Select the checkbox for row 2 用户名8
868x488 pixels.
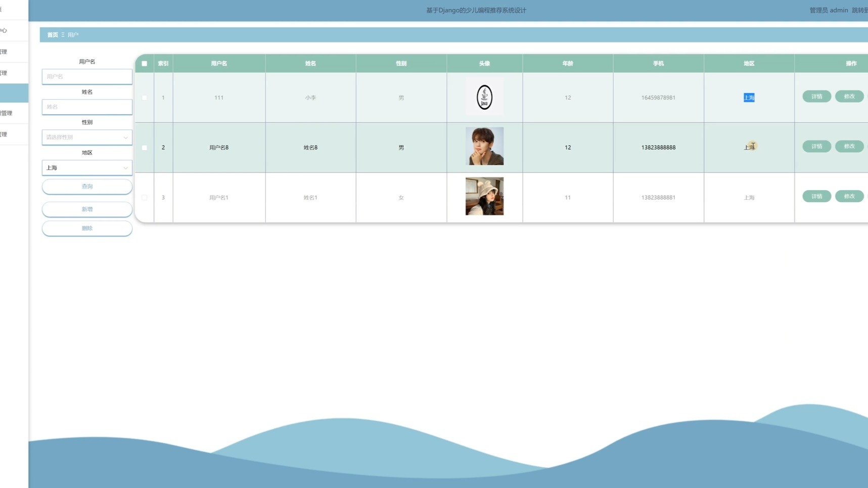[145, 148]
